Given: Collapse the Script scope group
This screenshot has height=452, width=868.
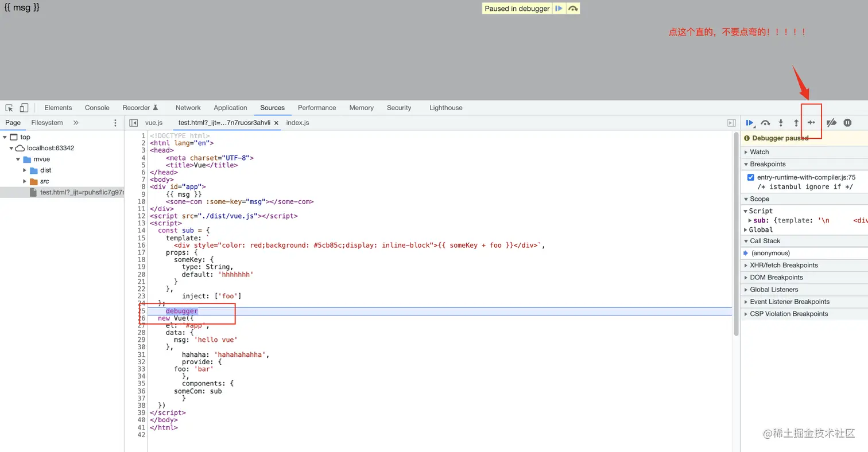Looking at the screenshot, I should (x=761, y=211).
